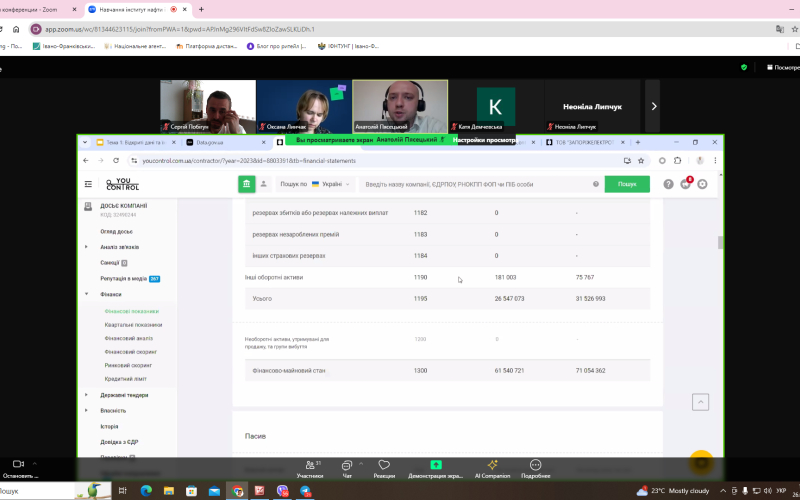Switch to Data.gov.ua tab
The width and height of the screenshot is (800, 500).
(x=226, y=142)
